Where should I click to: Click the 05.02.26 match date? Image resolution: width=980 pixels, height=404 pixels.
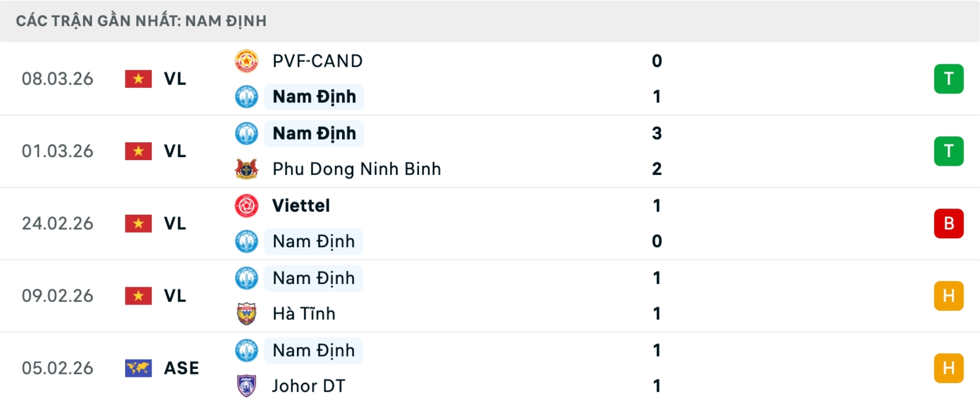[x=58, y=368]
